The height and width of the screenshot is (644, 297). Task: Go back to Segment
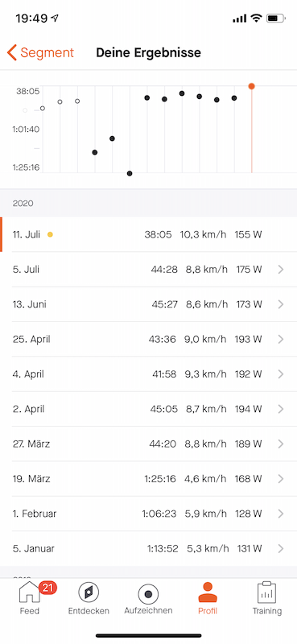41,53
